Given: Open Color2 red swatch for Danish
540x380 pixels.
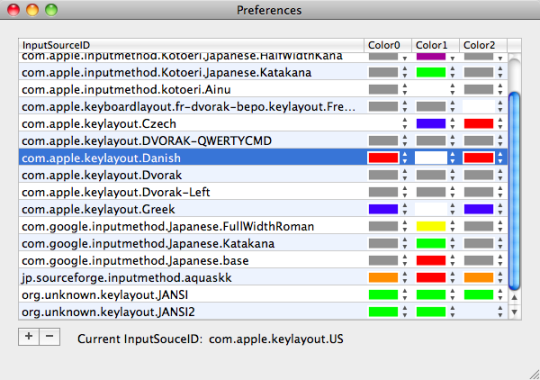Looking at the screenshot, I should [x=479, y=158].
